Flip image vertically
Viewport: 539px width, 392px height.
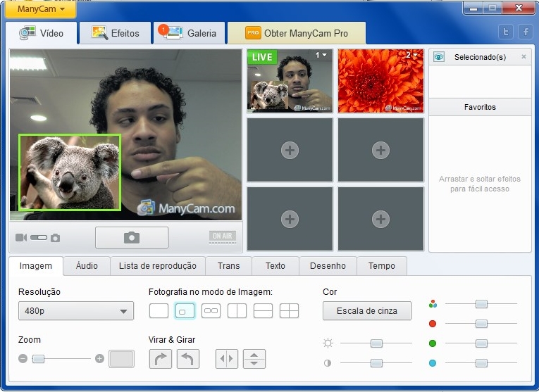pyautogui.click(x=254, y=359)
